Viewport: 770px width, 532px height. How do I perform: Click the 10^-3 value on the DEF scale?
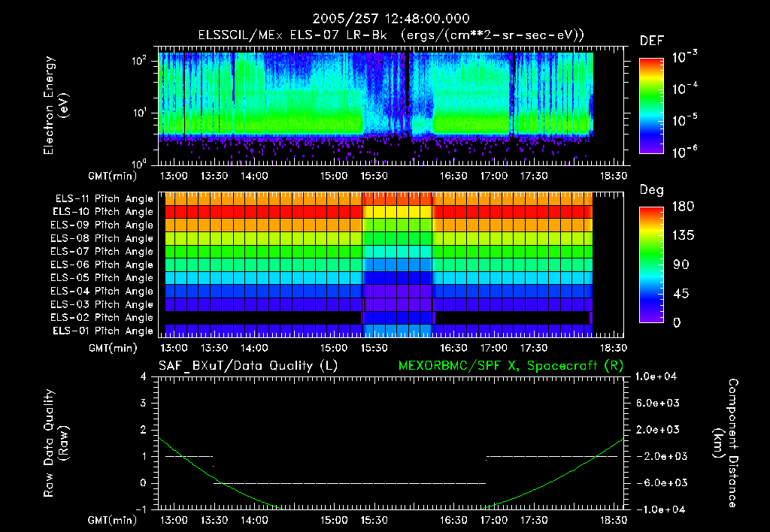684,57
